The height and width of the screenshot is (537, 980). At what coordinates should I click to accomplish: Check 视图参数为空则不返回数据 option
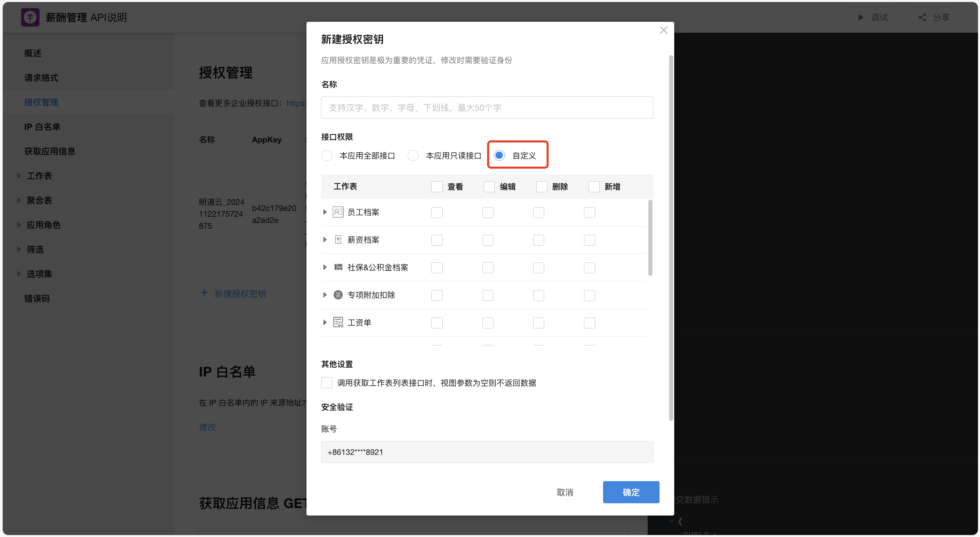[x=327, y=383]
